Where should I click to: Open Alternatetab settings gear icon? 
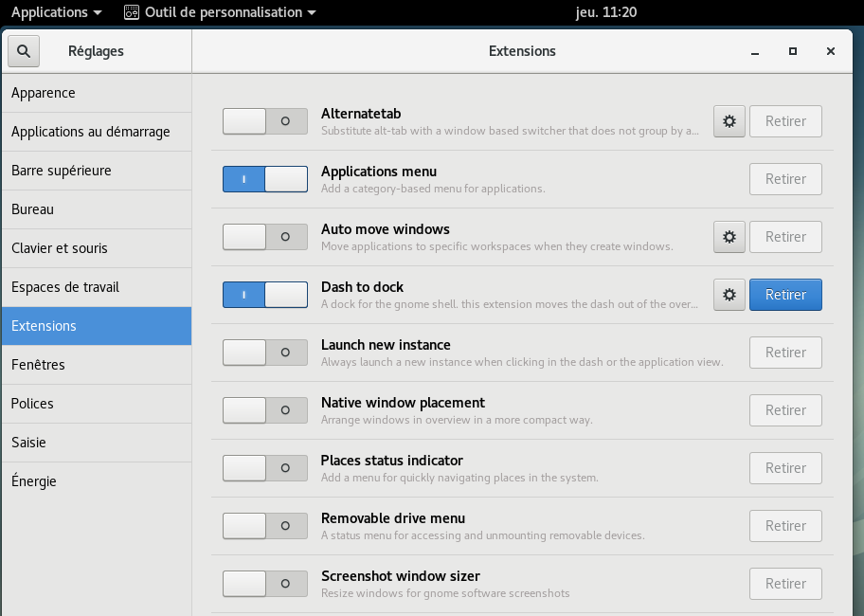point(729,121)
